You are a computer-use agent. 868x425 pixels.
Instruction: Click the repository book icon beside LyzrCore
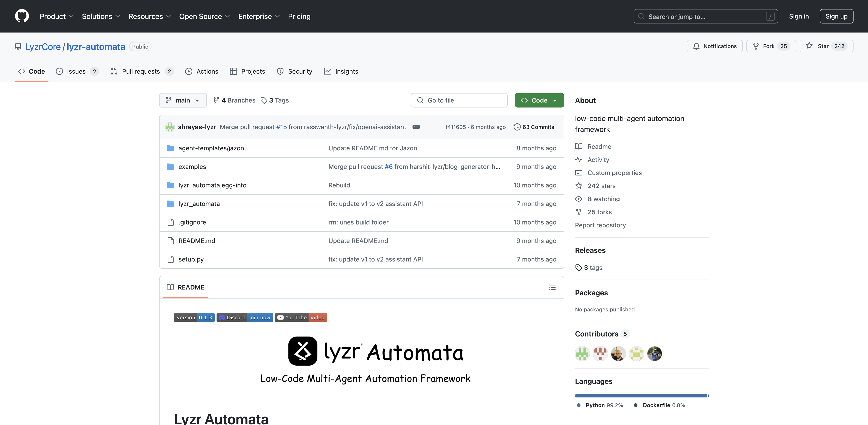click(18, 47)
